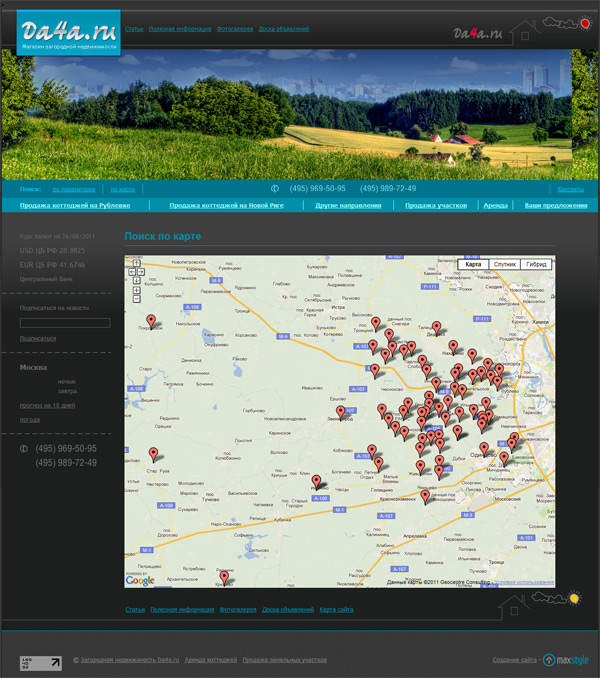Open прогноз на 10 дней link
This screenshot has width=600, height=678.
tap(47, 405)
